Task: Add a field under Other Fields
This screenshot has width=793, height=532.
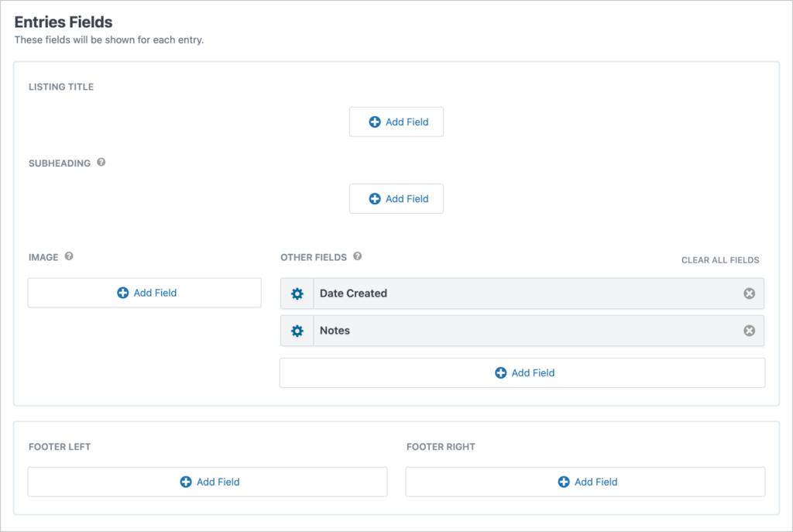Action: [x=523, y=372]
